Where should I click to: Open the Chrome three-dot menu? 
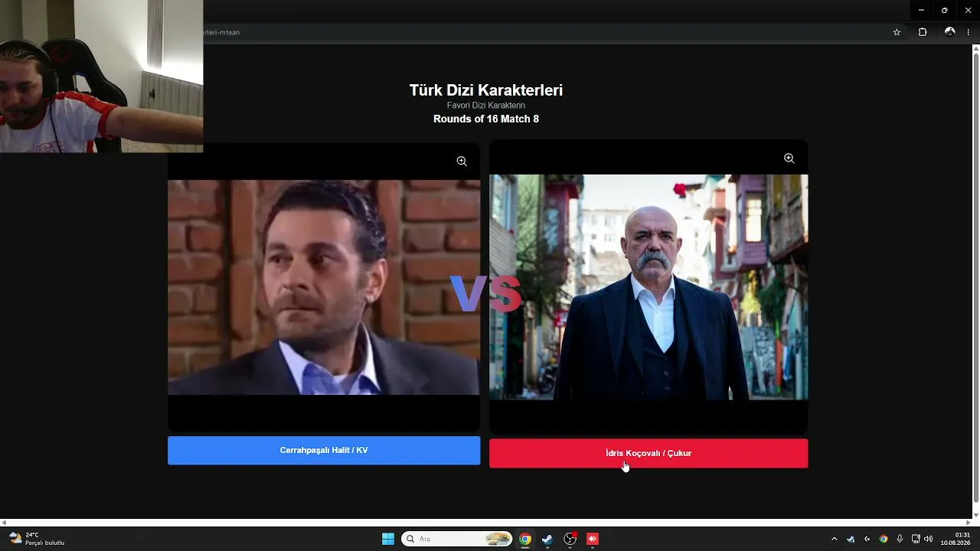coord(968,32)
